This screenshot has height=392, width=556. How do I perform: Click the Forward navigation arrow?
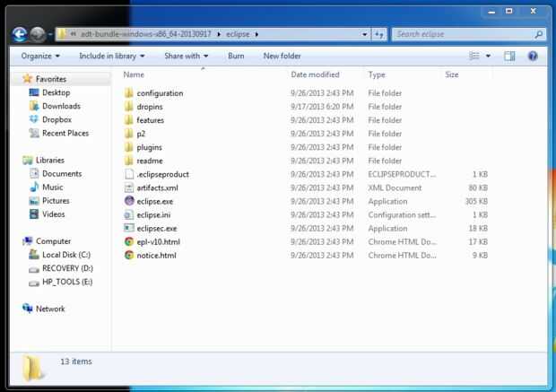[38, 34]
